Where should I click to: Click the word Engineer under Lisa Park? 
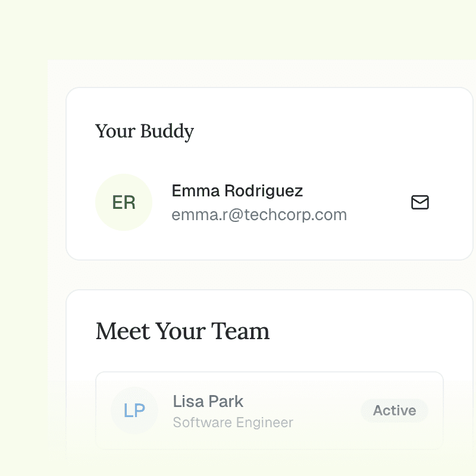(264, 423)
